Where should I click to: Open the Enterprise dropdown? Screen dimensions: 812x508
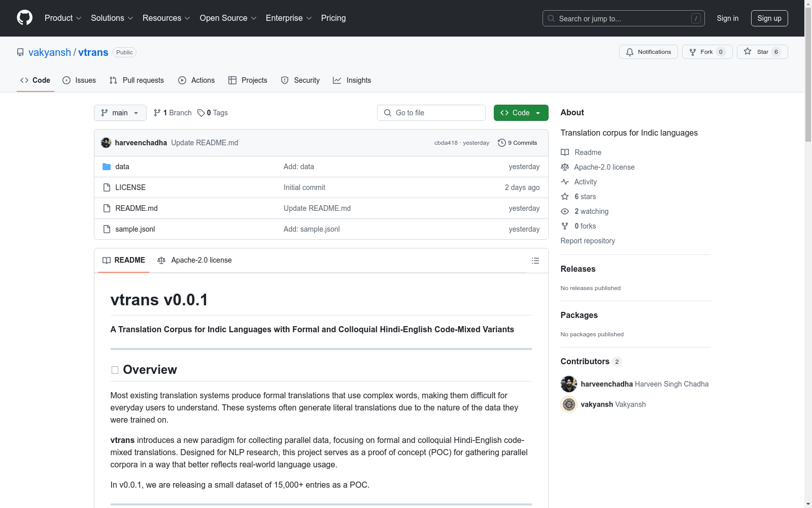(289, 18)
